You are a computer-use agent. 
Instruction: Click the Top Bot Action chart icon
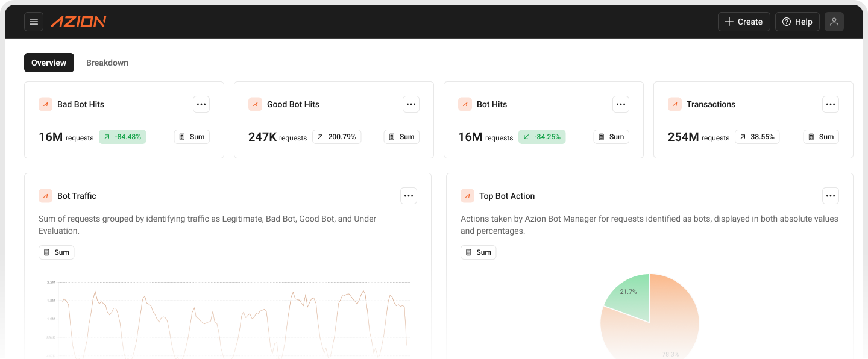[468, 196]
